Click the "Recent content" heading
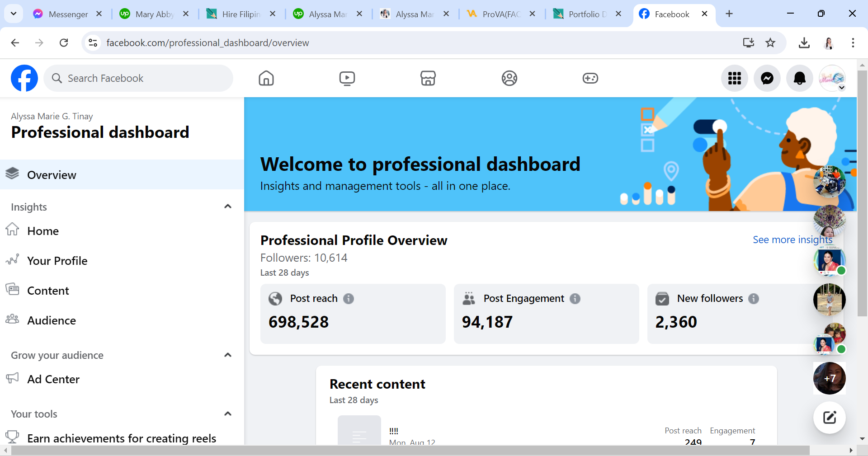Screen dimensions: 868x456 (x=377, y=384)
